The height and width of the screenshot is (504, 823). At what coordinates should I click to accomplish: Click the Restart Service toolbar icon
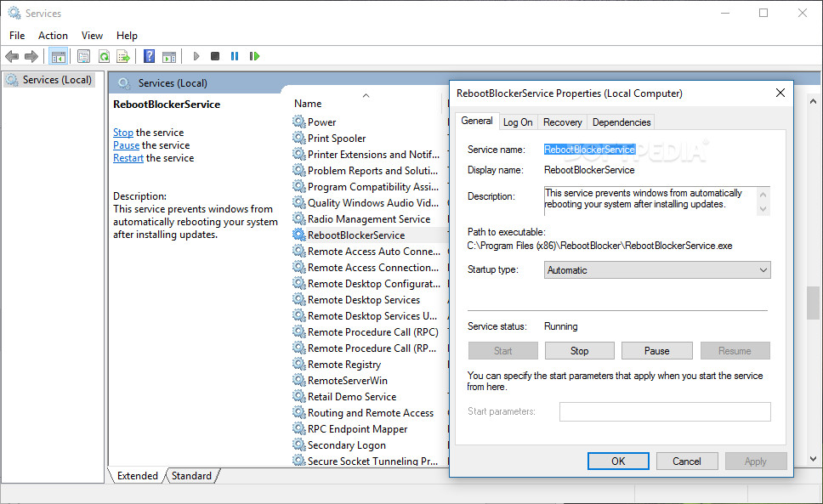pyautogui.click(x=254, y=56)
